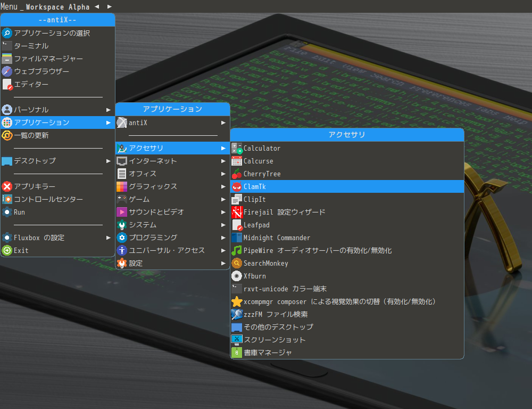Screen dimensions: 532x409
Task: Click the Menu button in toolbar
Action: [x=9, y=6]
